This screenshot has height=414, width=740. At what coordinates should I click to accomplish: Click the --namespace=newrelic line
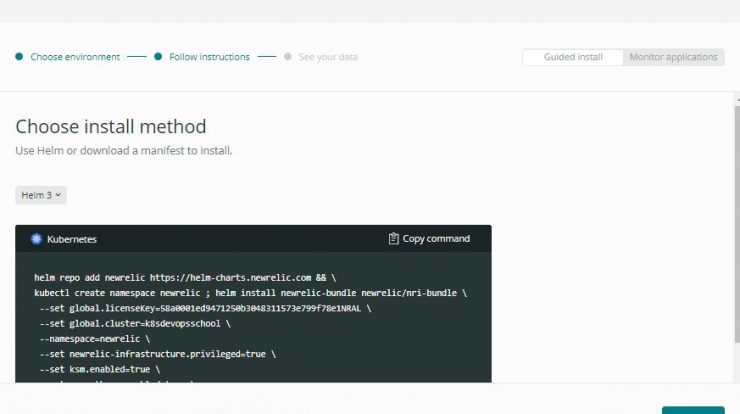(95, 338)
